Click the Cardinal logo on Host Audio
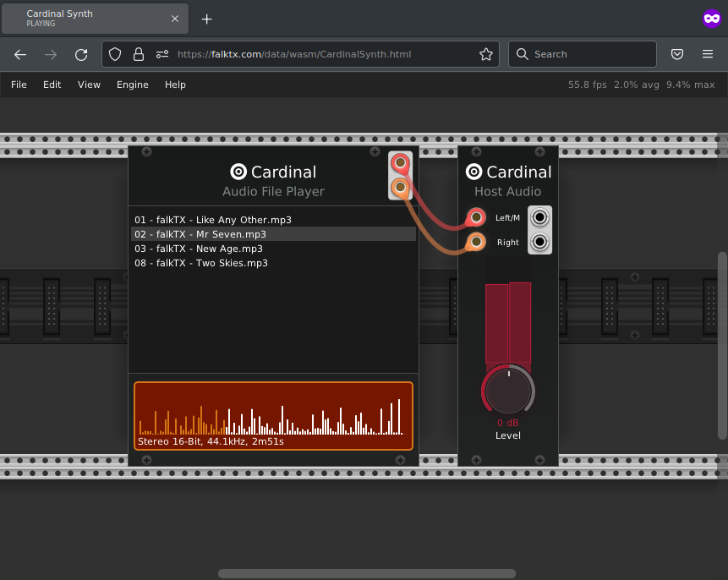 click(508, 172)
